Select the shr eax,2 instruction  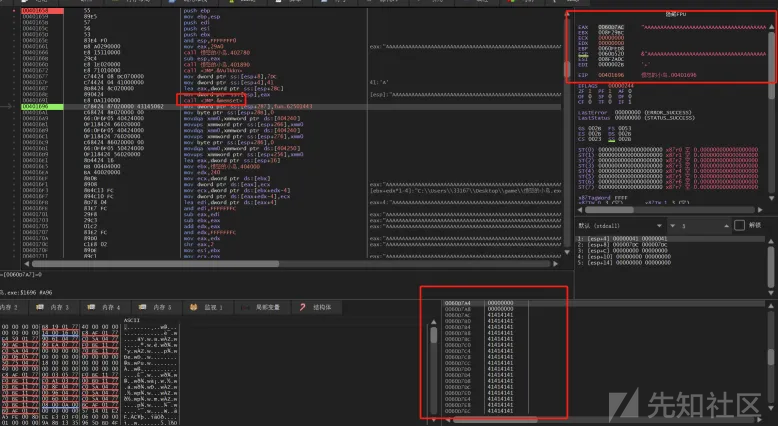point(197,244)
